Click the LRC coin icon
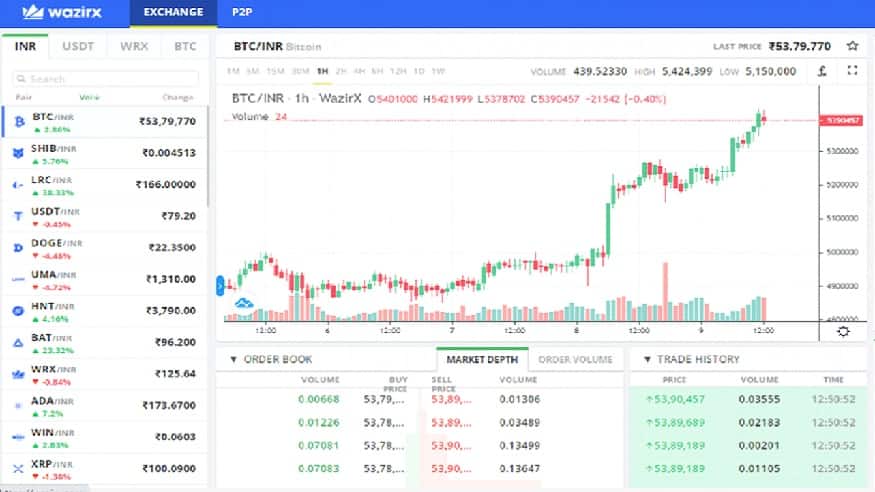The width and height of the screenshot is (875, 492). tap(18, 185)
